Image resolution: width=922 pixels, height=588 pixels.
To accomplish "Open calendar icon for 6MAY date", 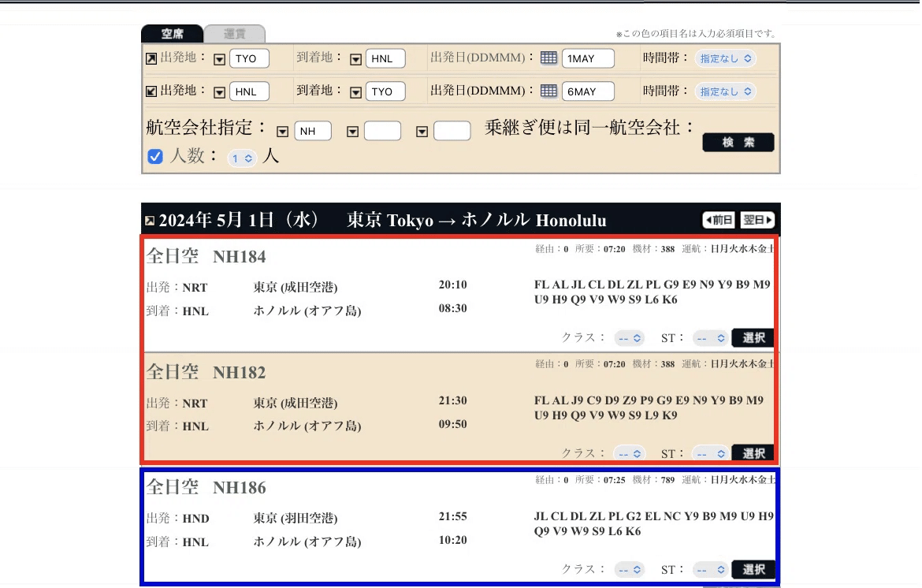I will coord(548,91).
